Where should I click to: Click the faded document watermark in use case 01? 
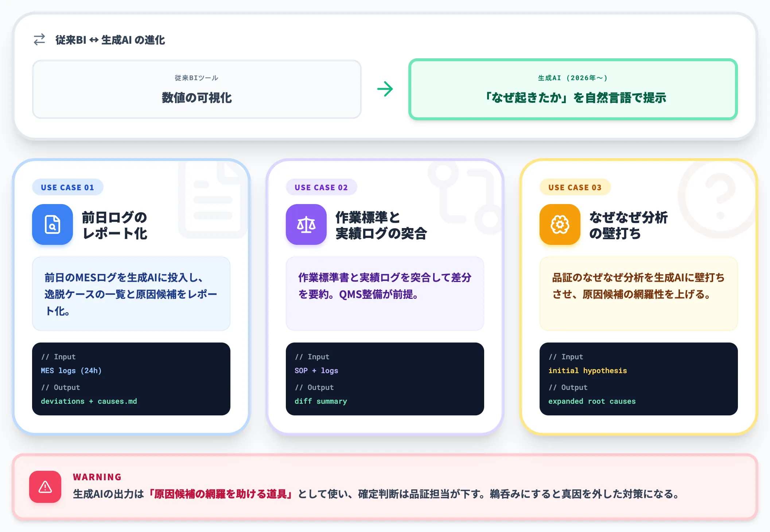pos(213,200)
